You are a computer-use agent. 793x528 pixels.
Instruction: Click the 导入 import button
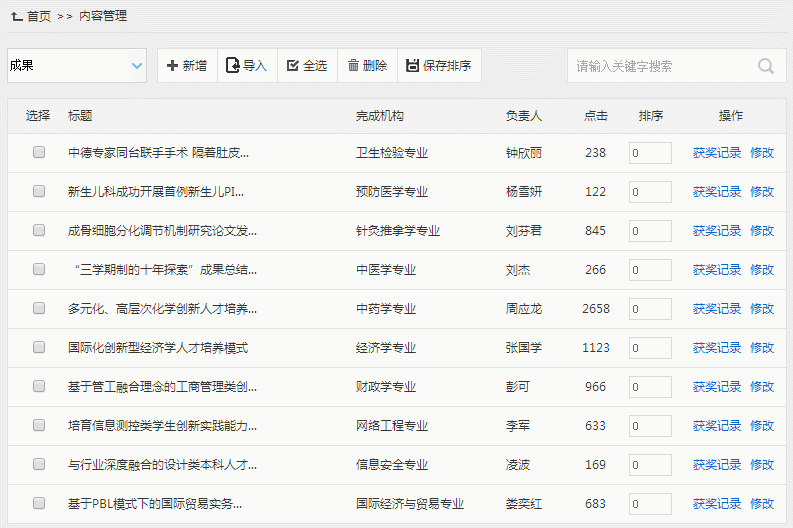click(247, 66)
